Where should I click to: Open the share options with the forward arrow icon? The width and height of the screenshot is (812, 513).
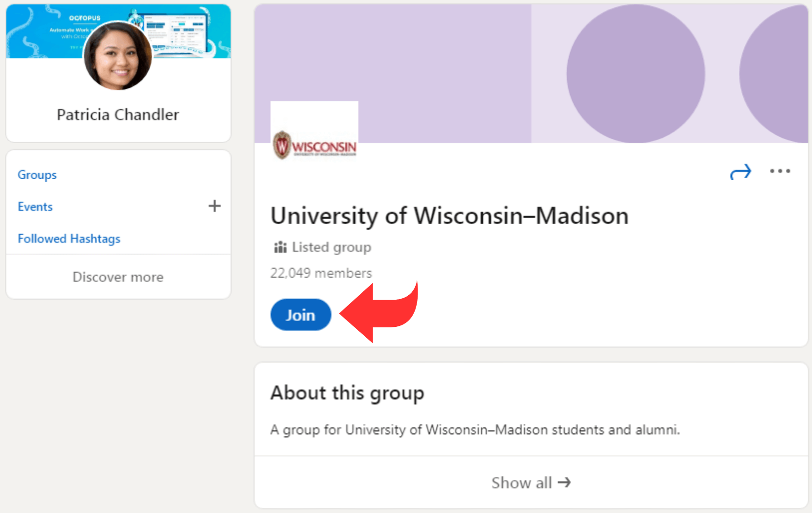click(740, 171)
